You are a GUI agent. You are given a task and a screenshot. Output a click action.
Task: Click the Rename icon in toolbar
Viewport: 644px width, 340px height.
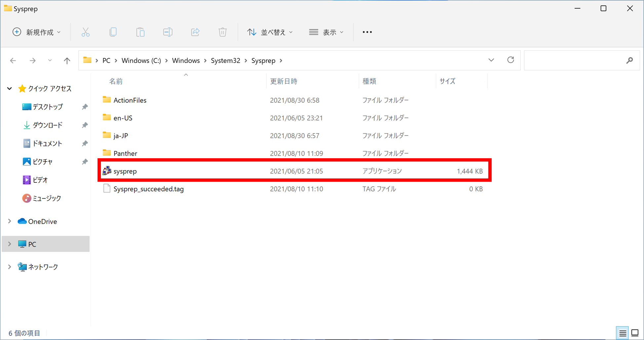click(x=168, y=32)
